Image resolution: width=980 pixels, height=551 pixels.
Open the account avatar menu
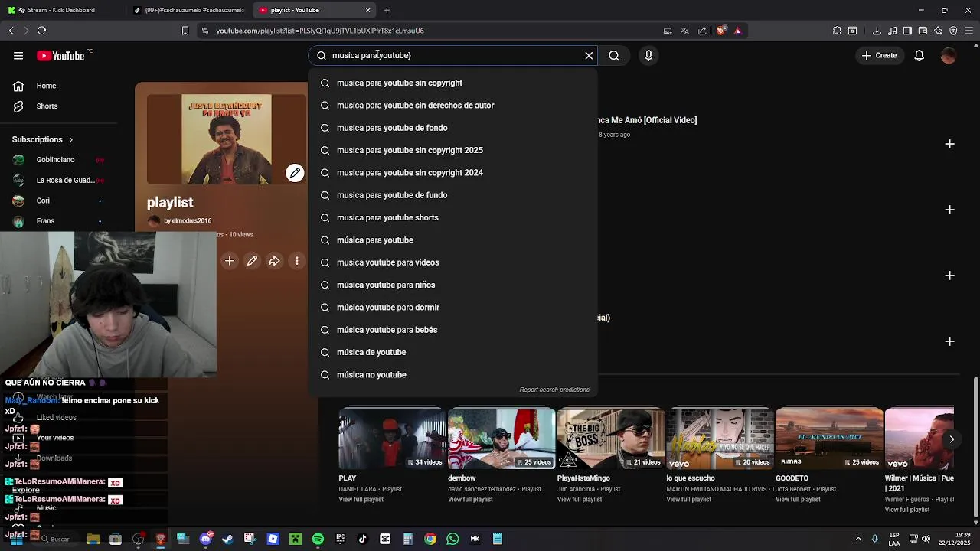[x=949, y=55]
